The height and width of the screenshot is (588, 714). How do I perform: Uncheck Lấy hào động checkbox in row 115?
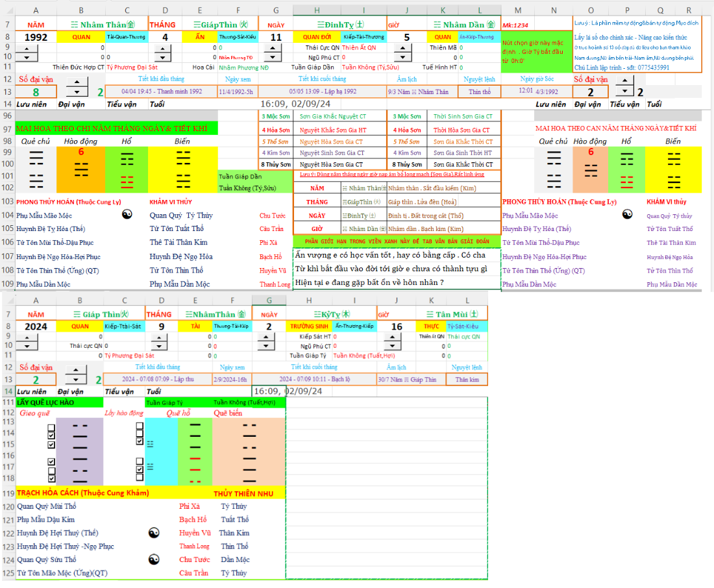140,441
